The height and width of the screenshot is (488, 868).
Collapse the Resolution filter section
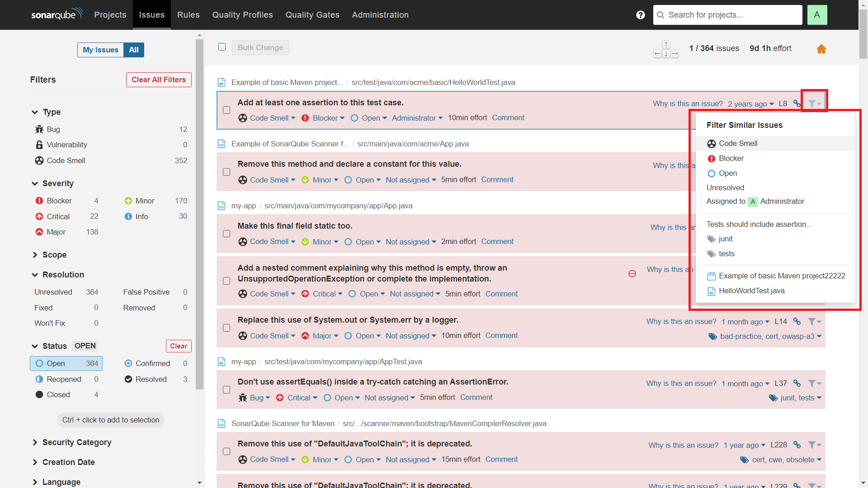[58, 275]
